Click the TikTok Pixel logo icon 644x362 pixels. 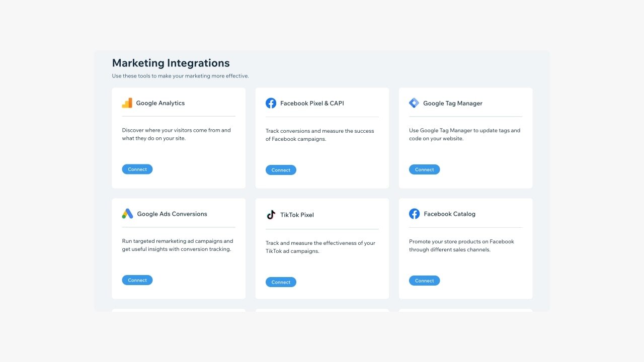coord(271,215)
